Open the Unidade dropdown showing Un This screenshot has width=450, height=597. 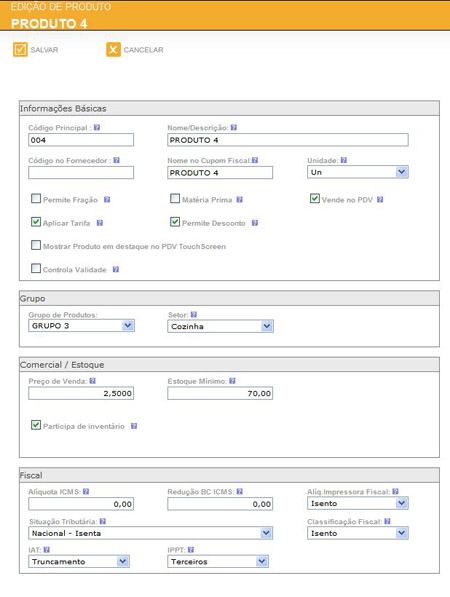tap(357, 172)
